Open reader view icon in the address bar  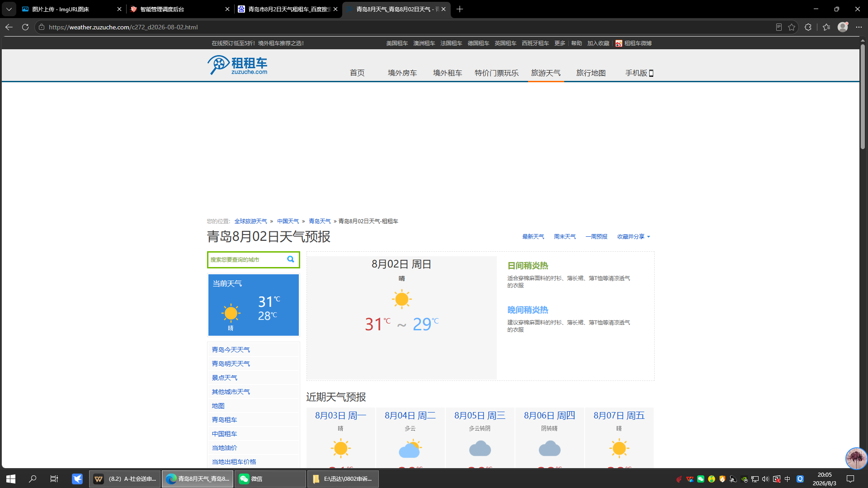778,27
